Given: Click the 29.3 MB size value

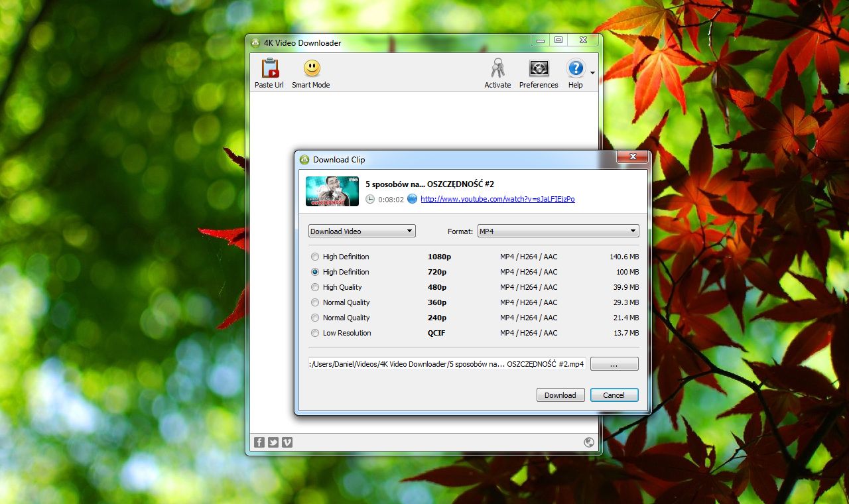Looking at the screenshot, I should [x=626, y=302].
